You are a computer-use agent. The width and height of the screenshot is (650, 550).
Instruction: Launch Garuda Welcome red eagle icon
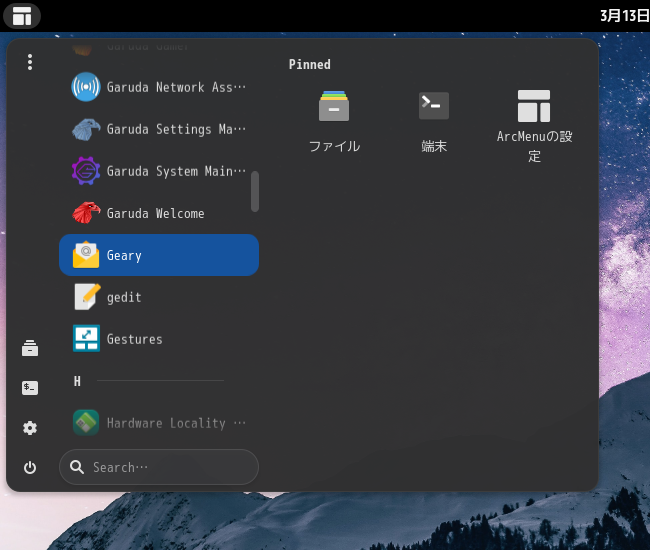[86, 213]
